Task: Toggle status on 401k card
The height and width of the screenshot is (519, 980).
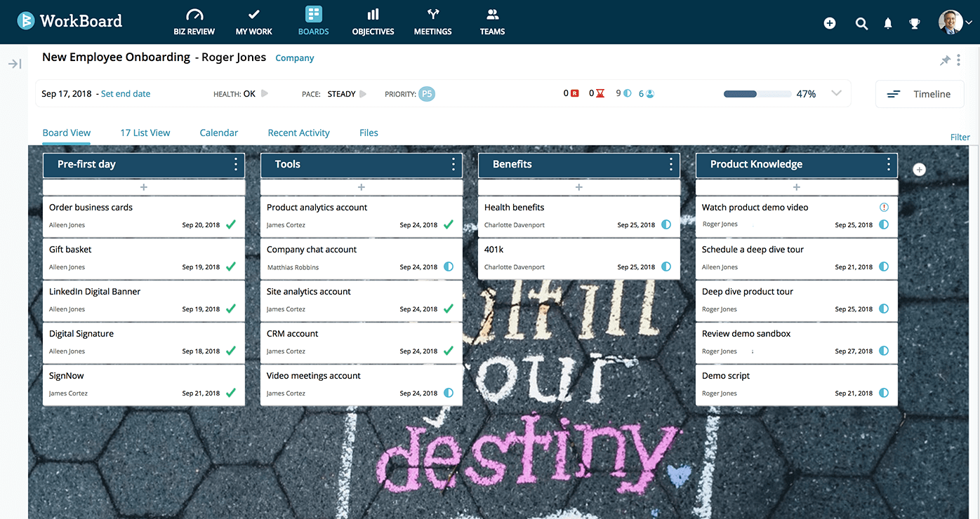Action: (666, 267)
